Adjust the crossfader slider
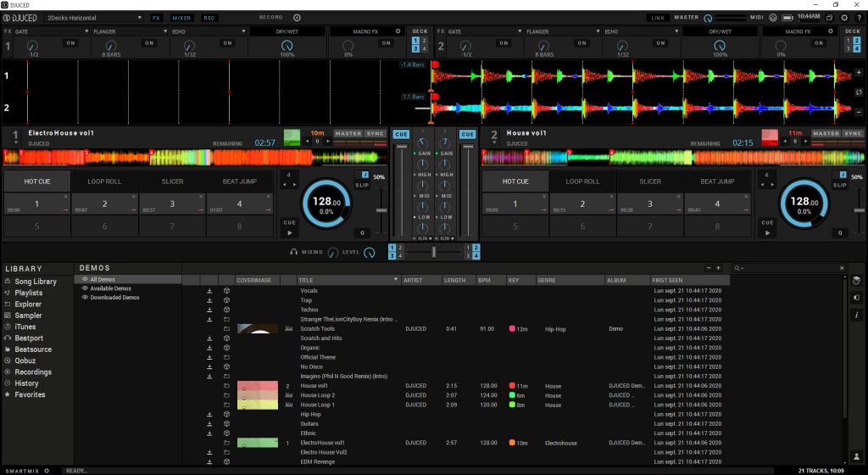868x475 pixels. (x=433, y=252)
